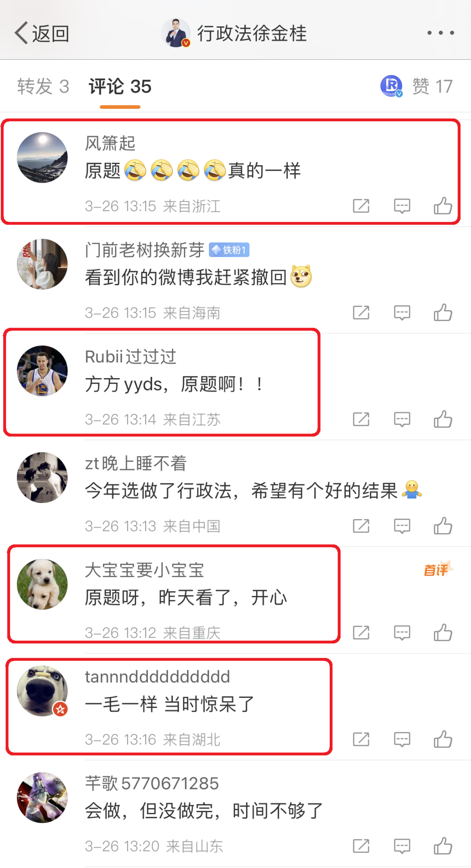Open the three-dot more options menu
Screen dimensions: 471x868
pyautogui.click(x=440, y=33)
